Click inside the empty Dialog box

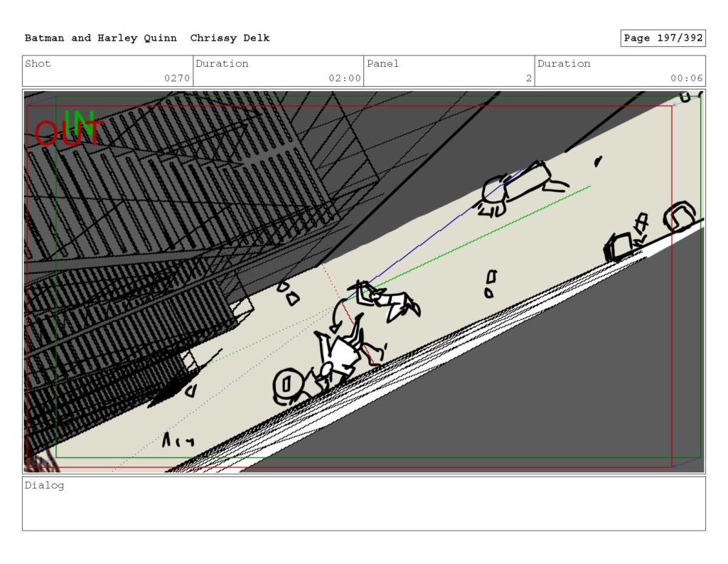(x=364, y=504)
